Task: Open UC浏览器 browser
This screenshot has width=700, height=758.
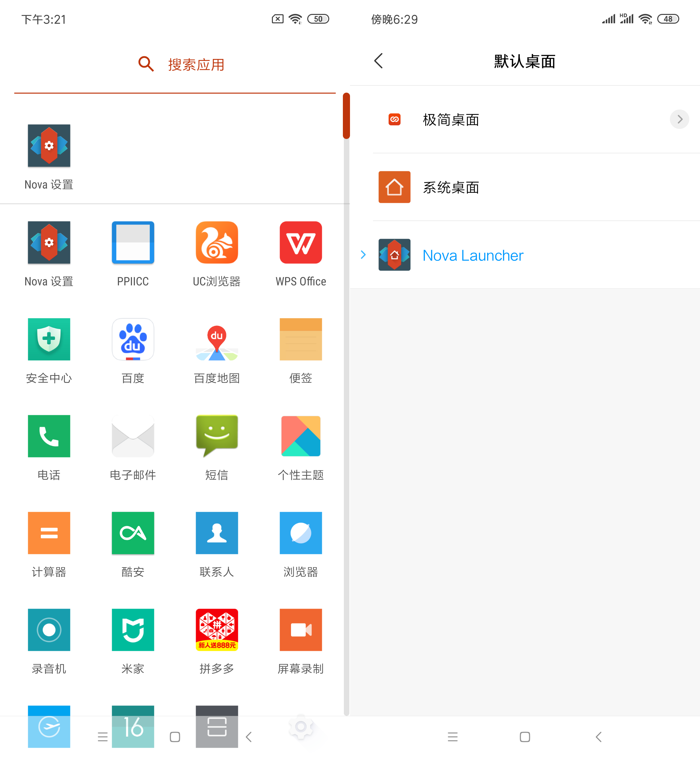Action: click(217, 254)
